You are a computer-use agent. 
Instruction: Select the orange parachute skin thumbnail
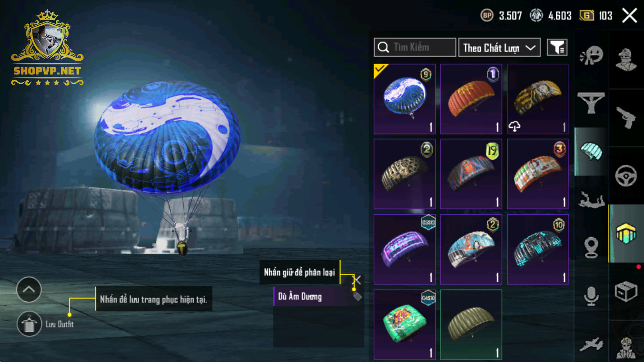click(471, 99)
